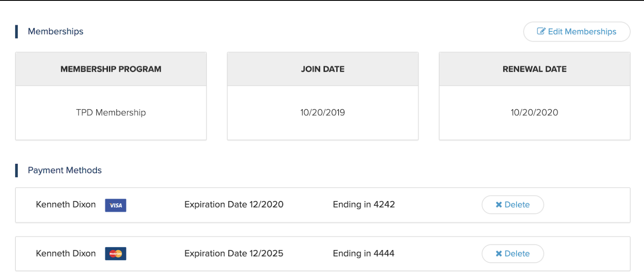The image size is (644, 279).
Task: Click the Payment Methods section heading
Action: [64, 170]
